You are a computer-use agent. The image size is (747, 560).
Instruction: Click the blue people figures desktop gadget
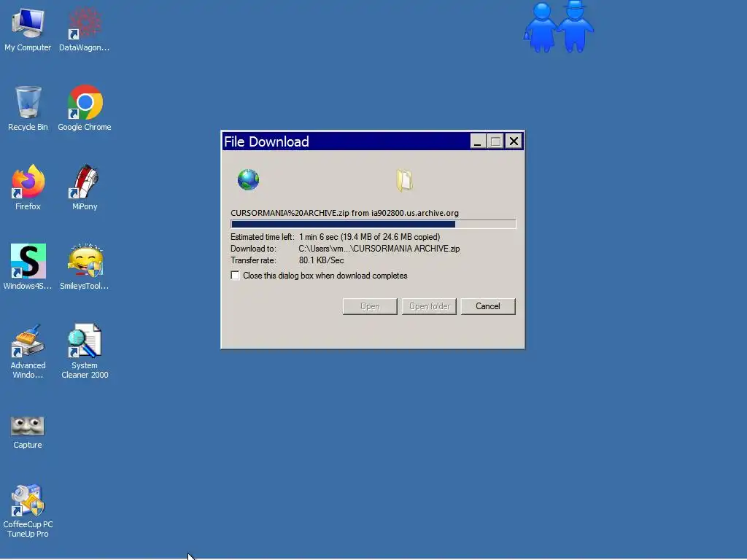559,27
